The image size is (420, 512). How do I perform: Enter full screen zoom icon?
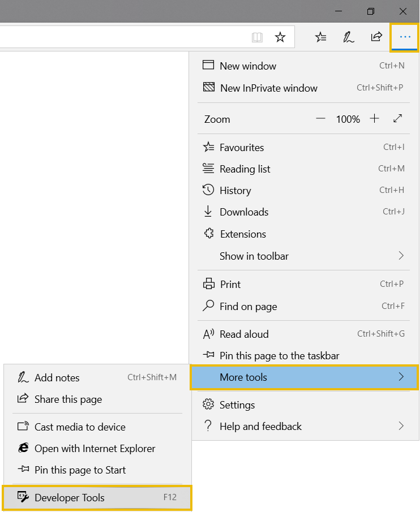click(398, 119)
